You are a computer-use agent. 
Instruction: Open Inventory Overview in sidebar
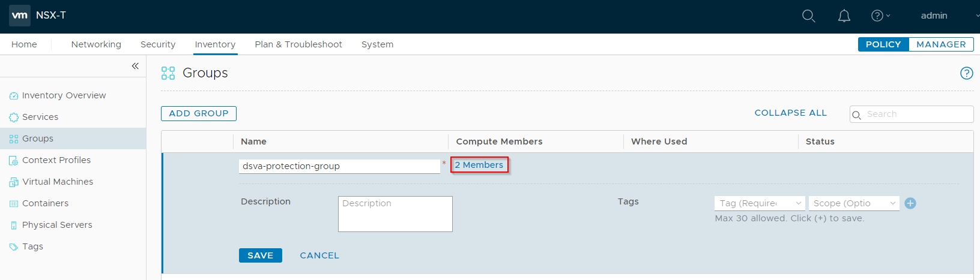[64, 95]
